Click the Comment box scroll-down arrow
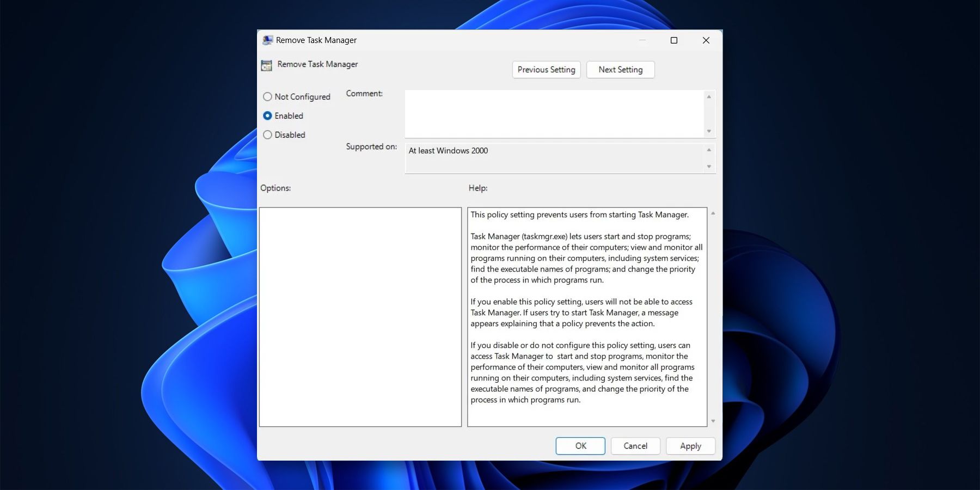Image resolution: width=980 pixels, height=490 pixels. pyautogui.click(x=709, y=131)
